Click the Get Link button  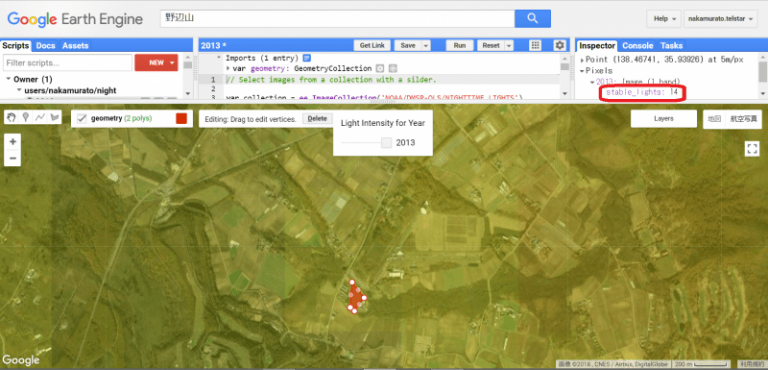pos(372,46)
